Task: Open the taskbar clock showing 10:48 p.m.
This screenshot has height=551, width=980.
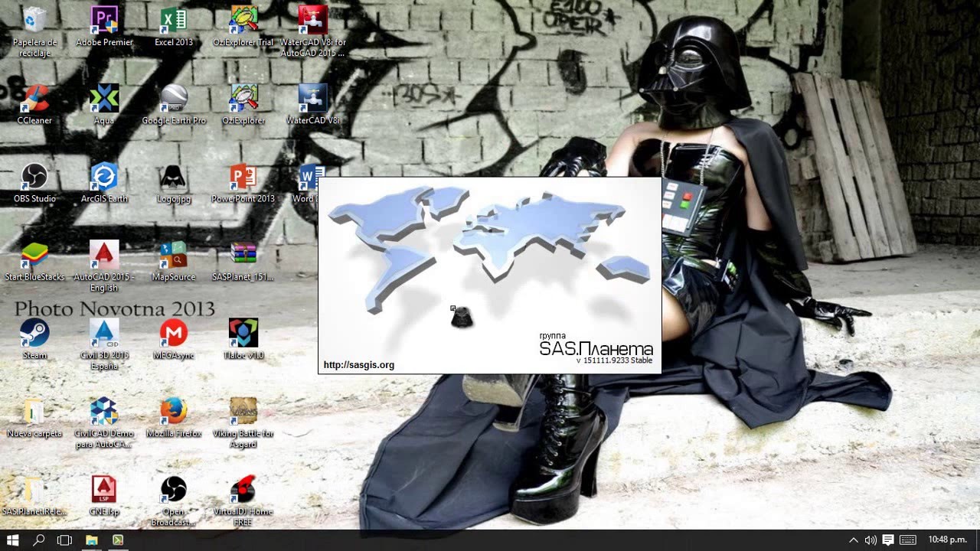Action: click(x=948, y=540)
